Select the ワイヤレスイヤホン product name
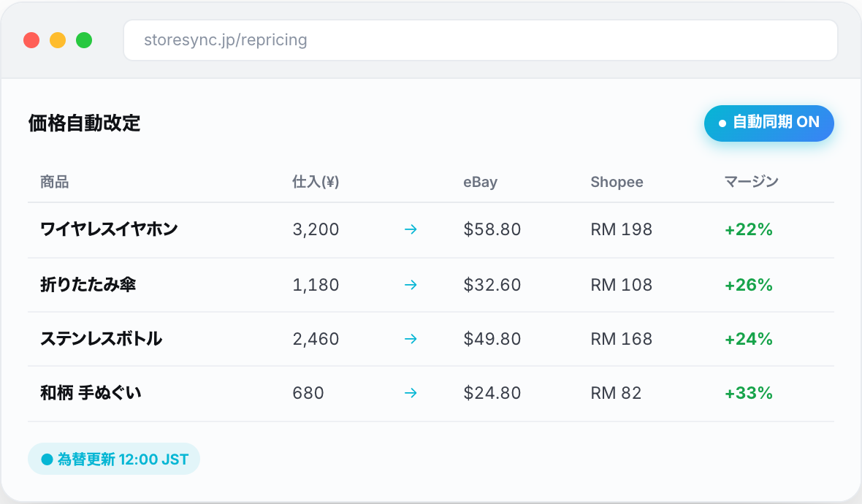The width and height of the screenshot is (862, 504). click(109, 229)
